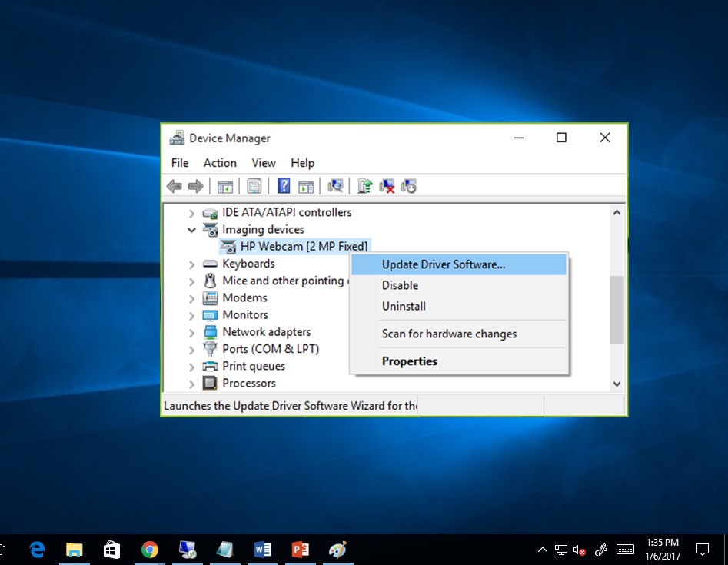This screenshot has width=728, height=565.
Task: Click the vertical scrollbar thumb
Action: click(617, 310)
